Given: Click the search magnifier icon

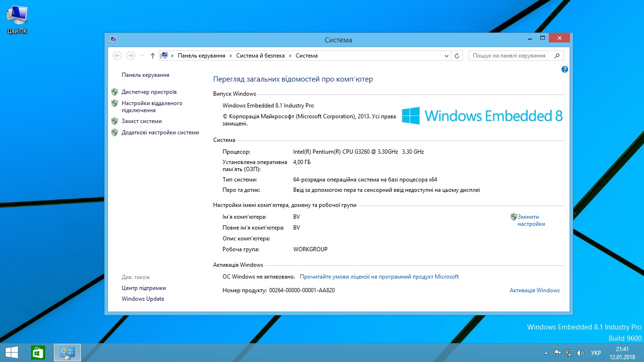Looking at the screenshot, I should (x=557, y=56).
